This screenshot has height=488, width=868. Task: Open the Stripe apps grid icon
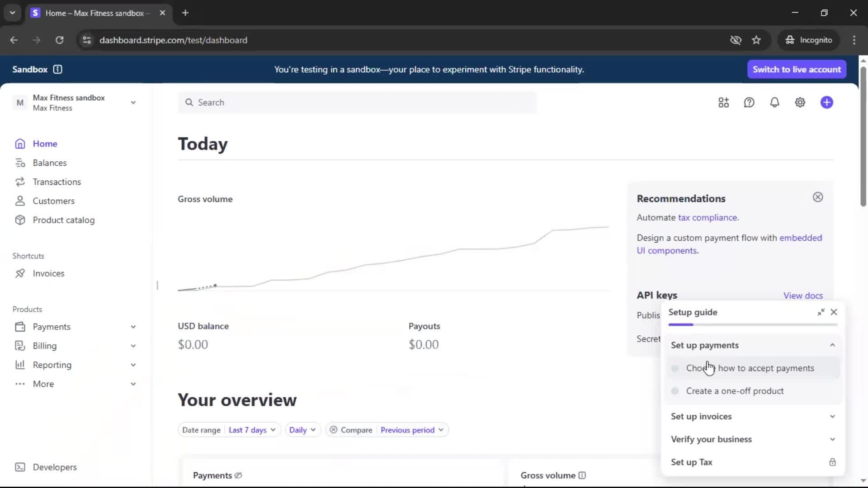pyautogui.click(x=723, y=103)
